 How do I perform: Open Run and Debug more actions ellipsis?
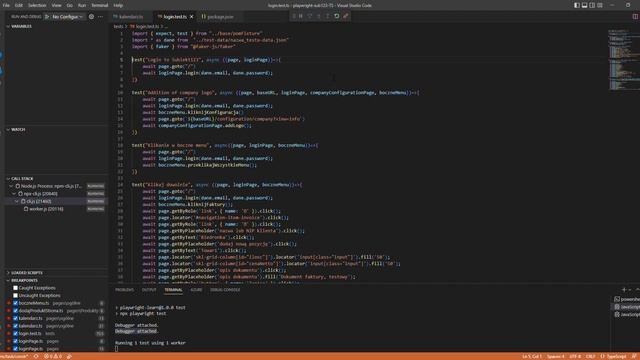(x=100, y=17)
